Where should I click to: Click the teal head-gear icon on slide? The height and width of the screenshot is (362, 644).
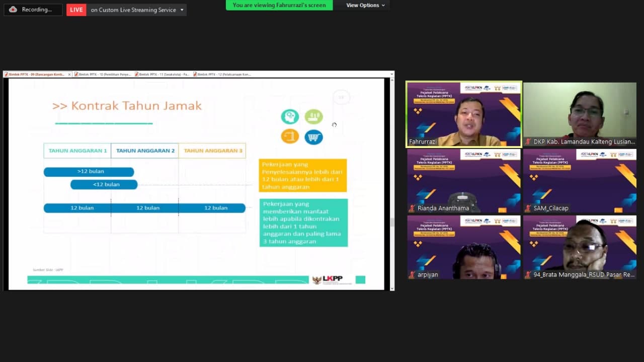click(290, 117)
